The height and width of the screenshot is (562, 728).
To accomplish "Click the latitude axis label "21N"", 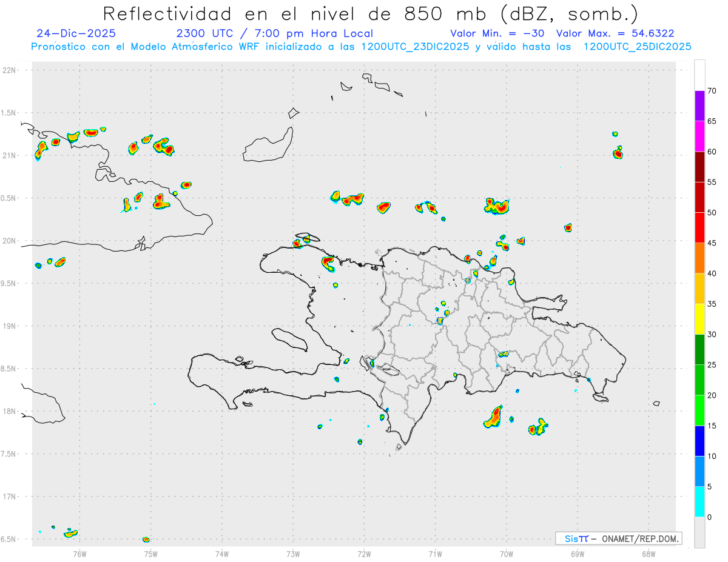I will tap(10, 155).
